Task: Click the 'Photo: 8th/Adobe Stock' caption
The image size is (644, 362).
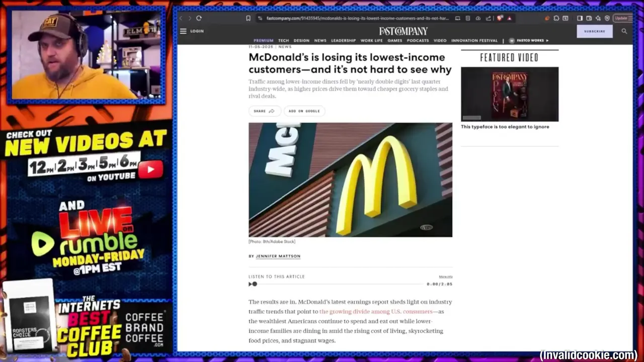Action: (x=272, y=242)
